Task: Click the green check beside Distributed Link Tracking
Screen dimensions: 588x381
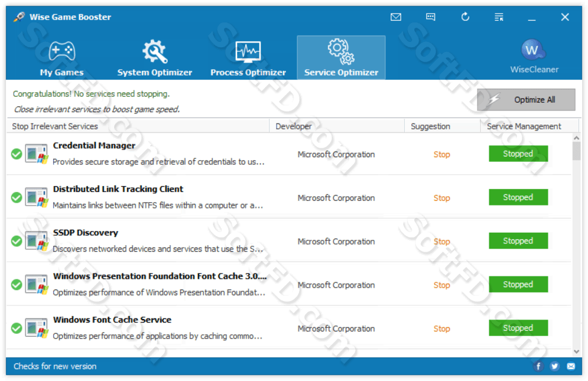Action: pyautogui.click(x=17, y=197)
